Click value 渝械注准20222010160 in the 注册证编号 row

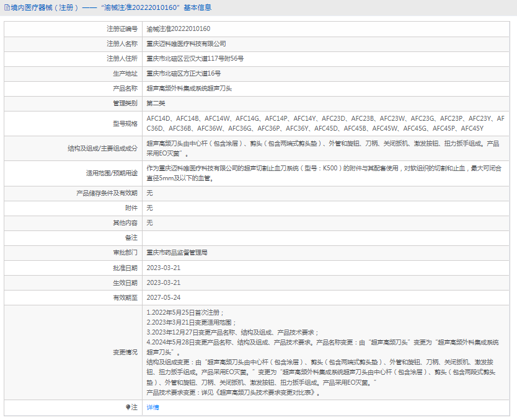coord(179,29)
